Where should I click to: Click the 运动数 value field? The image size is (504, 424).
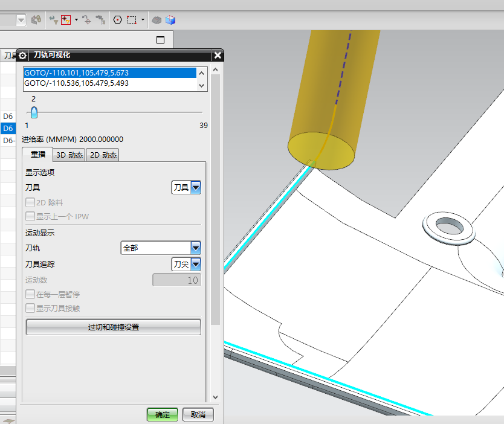pyautogui.click(x=177, y=280)
